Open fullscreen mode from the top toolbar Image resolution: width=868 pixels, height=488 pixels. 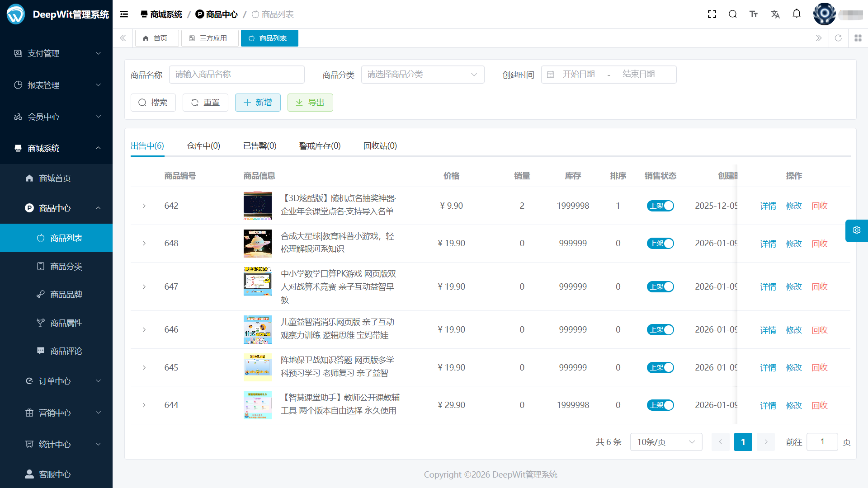[x=712, y=14]
